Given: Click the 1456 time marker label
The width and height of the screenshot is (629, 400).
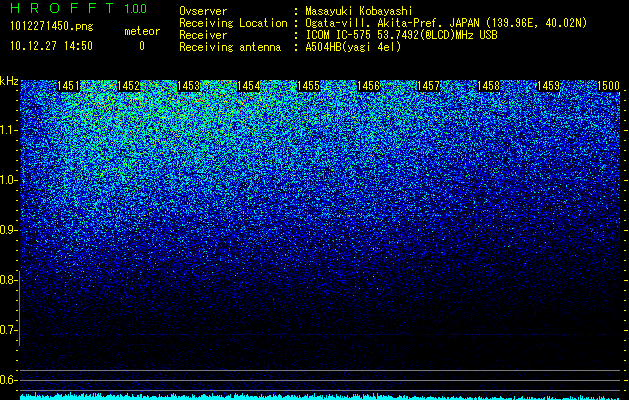Looking at the screenshot, I should pos(369,86).
